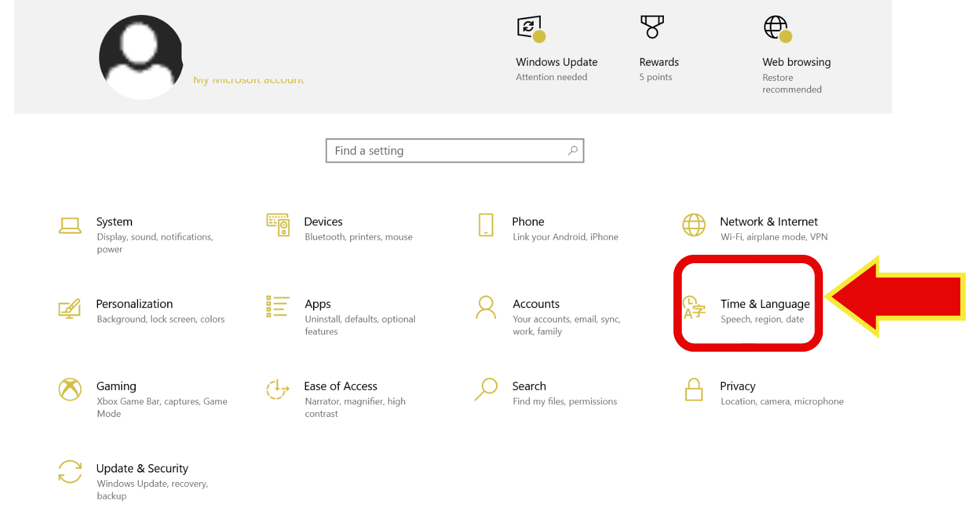Click "Uninstall, defaults, optional features" description
The width and height of the screenshot is (980, 512).
click(360, 325)
